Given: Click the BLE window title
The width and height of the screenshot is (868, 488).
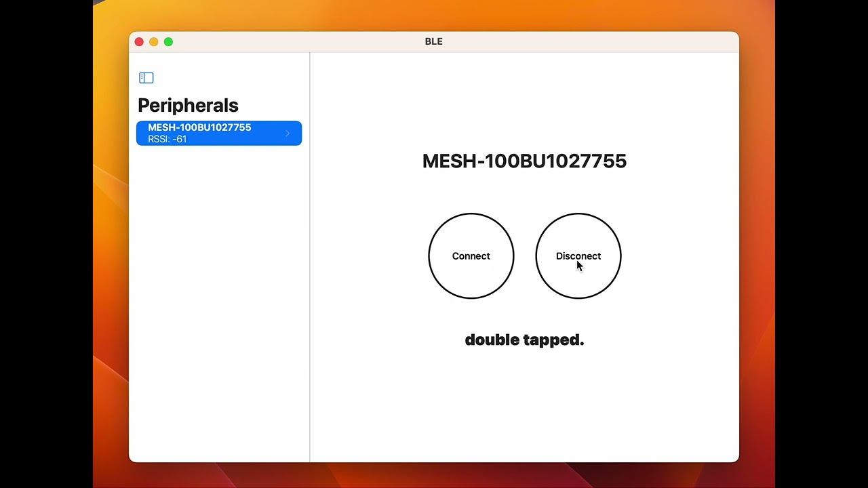Looking at the screenshot, I should tap(434, 41).
